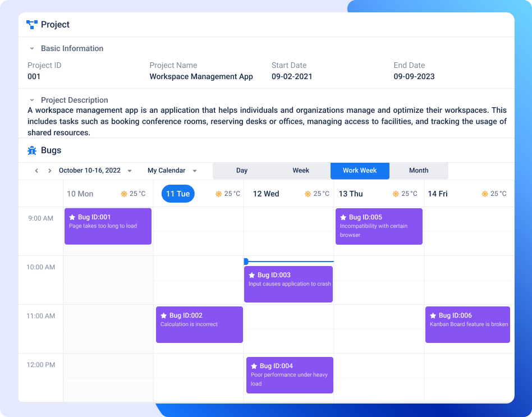Screen dimensions: 532x417
Task: Collapse the Basic Information section
Action: [32, 48]
